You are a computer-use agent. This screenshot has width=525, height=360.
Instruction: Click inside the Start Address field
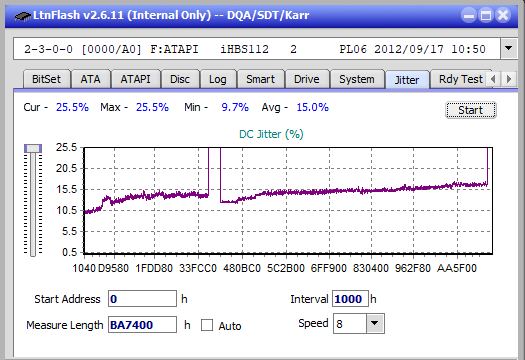tap(142, 299)
